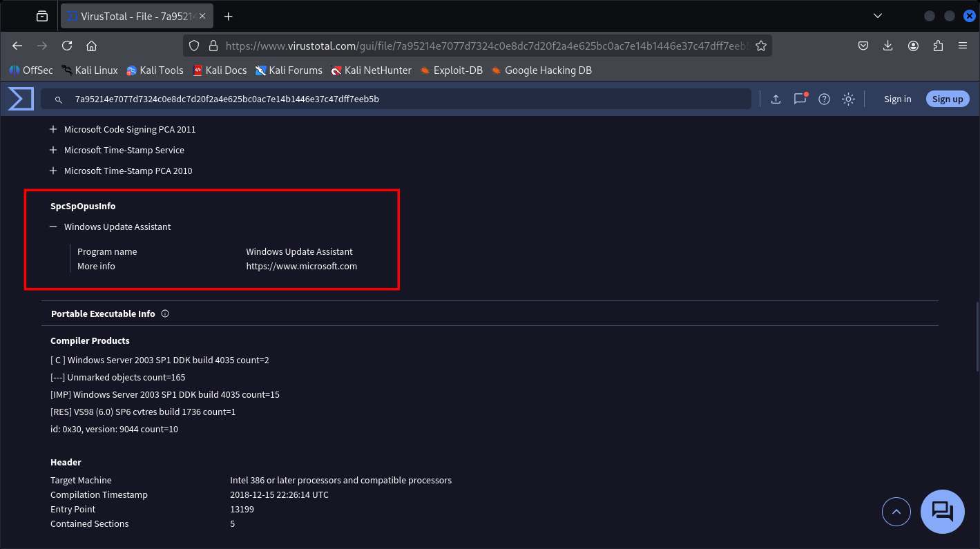Click the VirusTotal hash search field

point(396,99)
